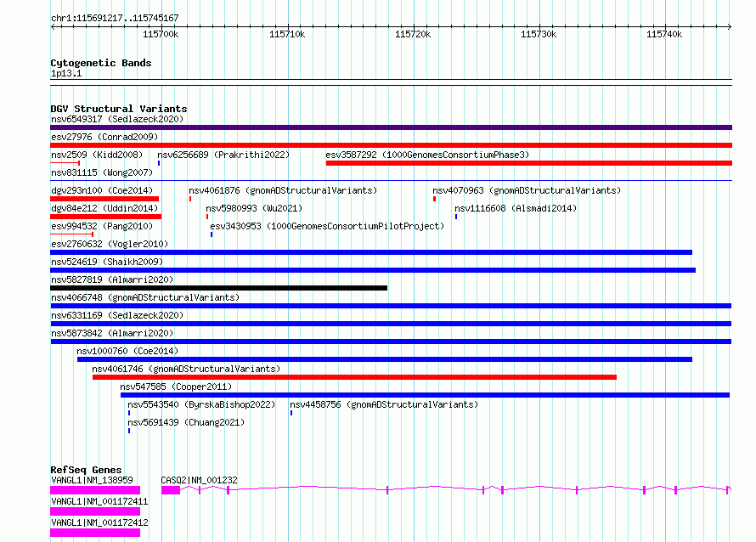Click the nsv831115 (Wong2007) label
756x542 pixels.
tap(102, 172)
